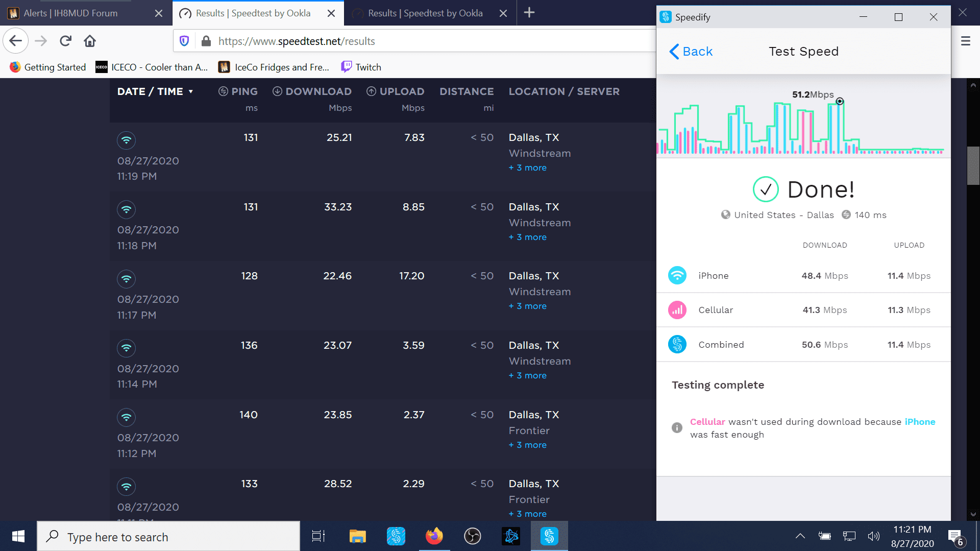Click the info icon beside the Cellular note
The height and width of the screenshot is (551, 980).
point(677,428)
